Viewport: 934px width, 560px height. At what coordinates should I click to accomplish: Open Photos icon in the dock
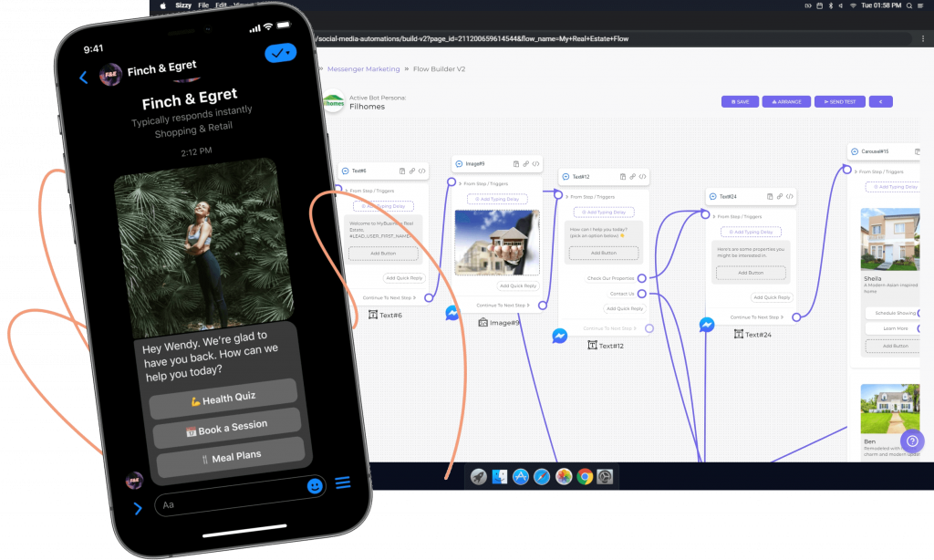pyautogui.click(x=563, y=477)
